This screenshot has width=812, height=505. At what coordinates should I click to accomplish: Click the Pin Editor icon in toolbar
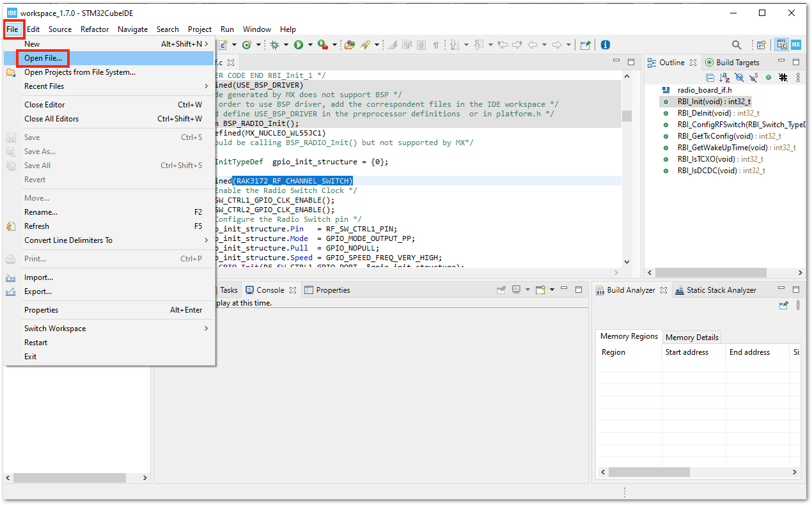pos(585,45)
